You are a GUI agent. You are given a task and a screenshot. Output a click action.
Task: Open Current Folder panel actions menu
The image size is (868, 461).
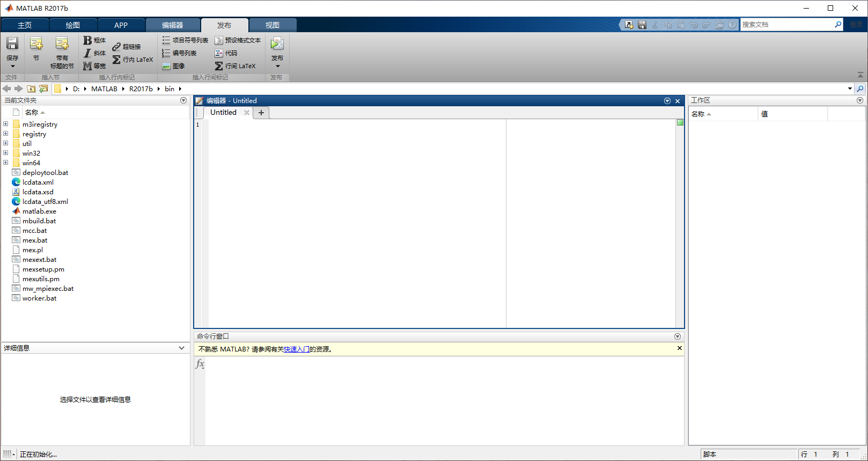tap(183, 100)
